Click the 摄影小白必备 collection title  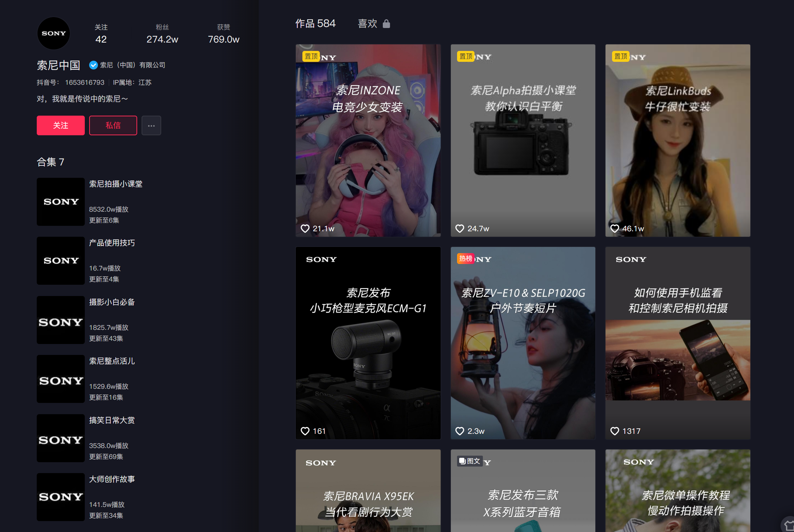pyautogui.click(x=112, y=302)
